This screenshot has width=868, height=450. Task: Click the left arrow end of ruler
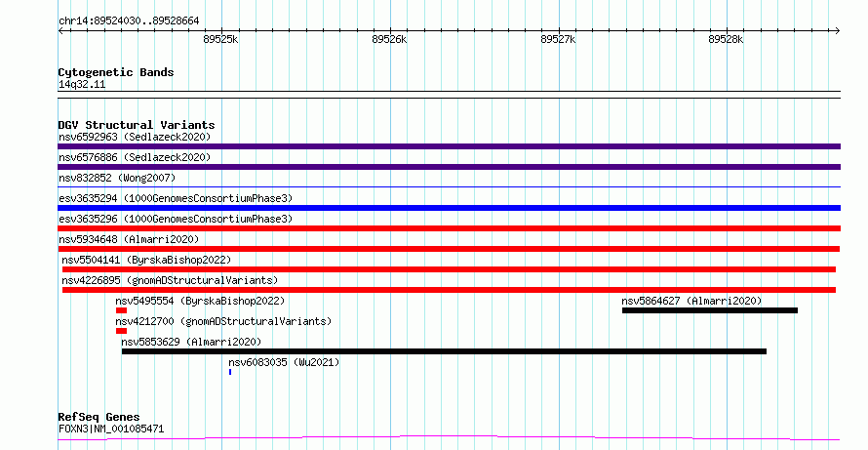[x=60, y=31]
